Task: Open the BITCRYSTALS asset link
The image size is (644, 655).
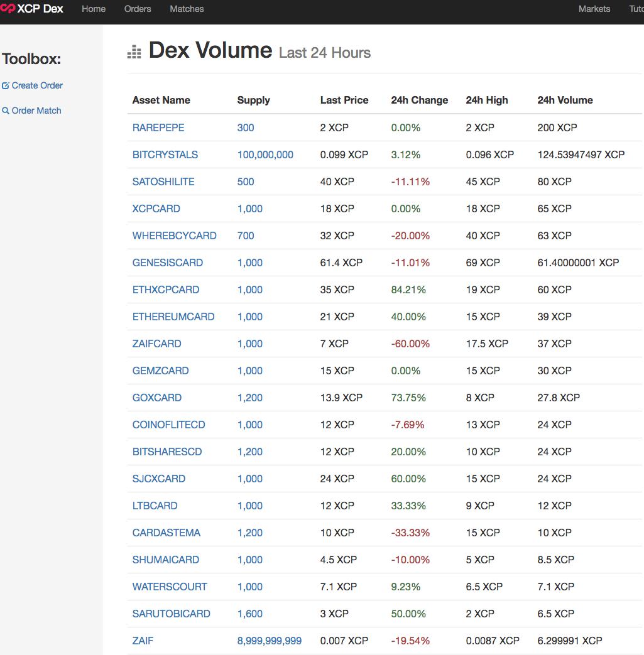Action: tap(165, 155)
